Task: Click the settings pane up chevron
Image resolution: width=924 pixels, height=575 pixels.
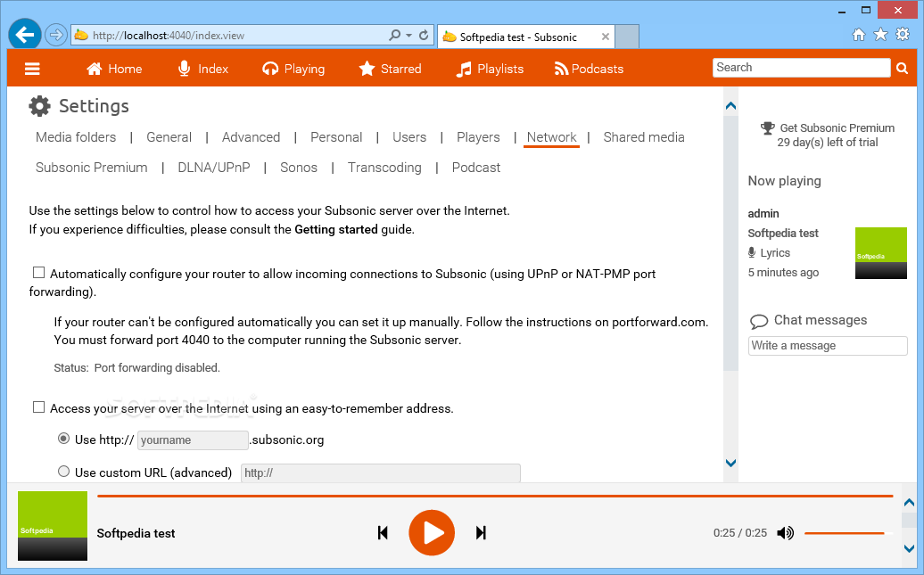Action: [x=730, y=106]
